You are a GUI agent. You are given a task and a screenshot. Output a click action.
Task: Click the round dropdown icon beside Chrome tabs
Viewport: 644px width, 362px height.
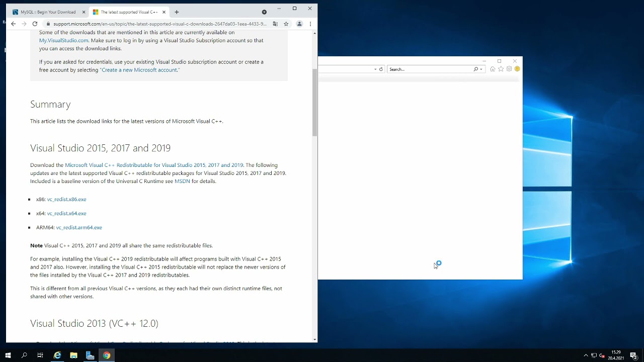[264, 12]
